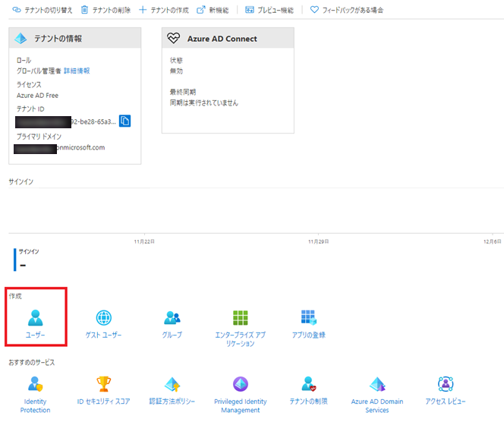Image resolution: width=504 pixels, height=422 pixels.
Task: Open the 詳細情報 link
Action: (x=77, y=71)
